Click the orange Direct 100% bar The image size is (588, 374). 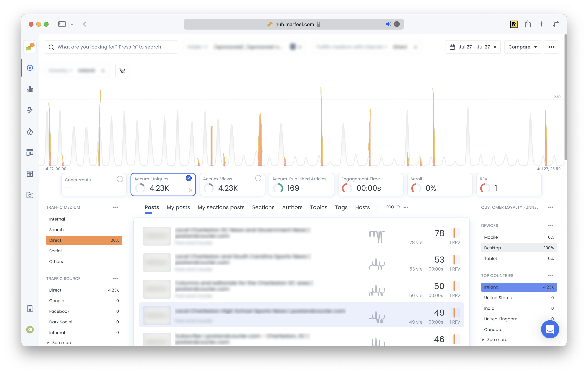[x=84, y=240]
